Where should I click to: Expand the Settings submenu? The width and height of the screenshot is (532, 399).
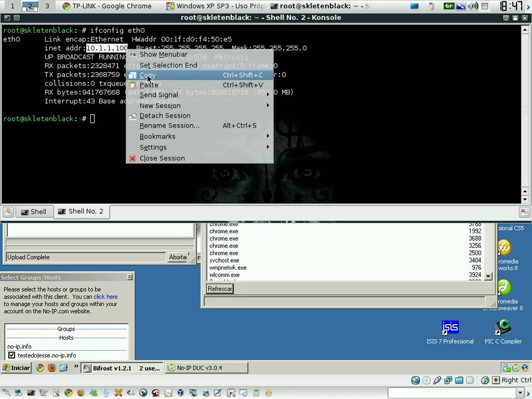pos(199,147)
